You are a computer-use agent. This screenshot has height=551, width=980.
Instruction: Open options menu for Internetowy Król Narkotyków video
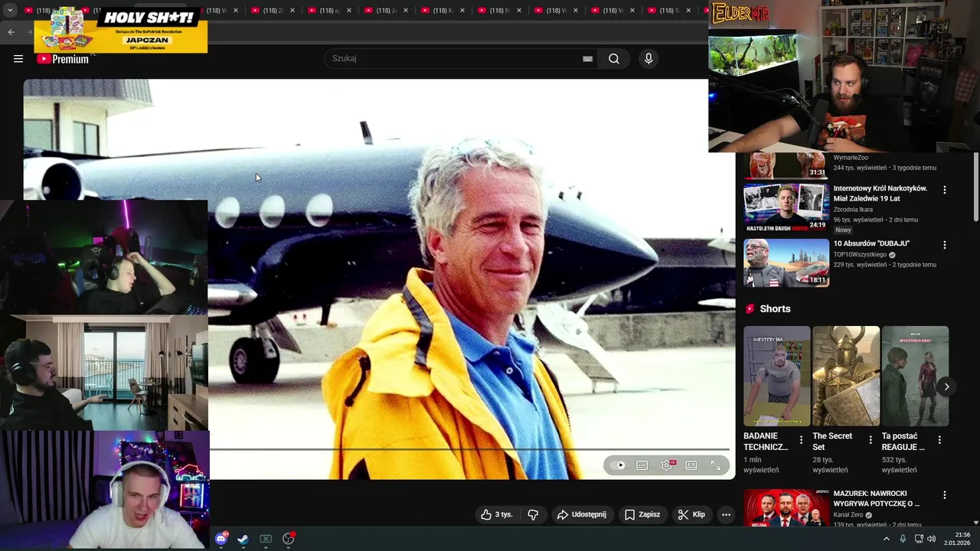(944, 190)
